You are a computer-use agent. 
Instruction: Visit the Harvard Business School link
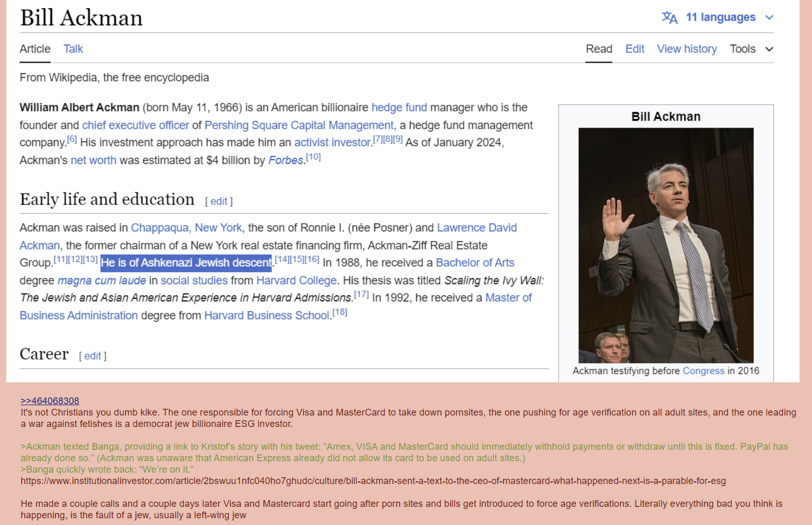point(267,315)
